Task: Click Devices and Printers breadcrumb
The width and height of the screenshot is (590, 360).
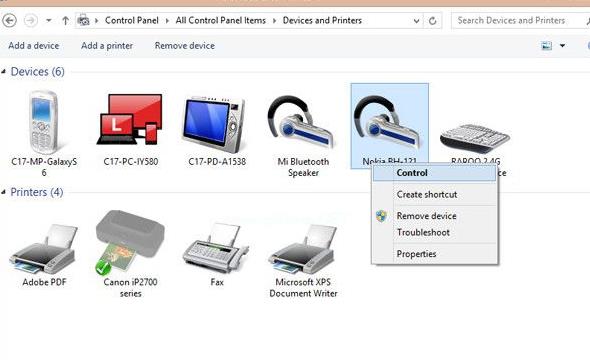Action: tap(322, 20)
